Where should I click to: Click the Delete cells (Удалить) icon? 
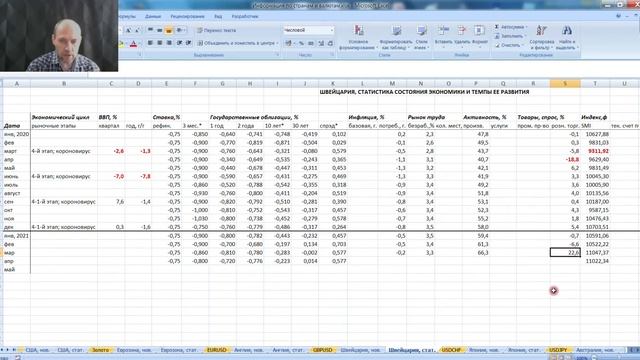pyautogui.click(x=462, y=31)
